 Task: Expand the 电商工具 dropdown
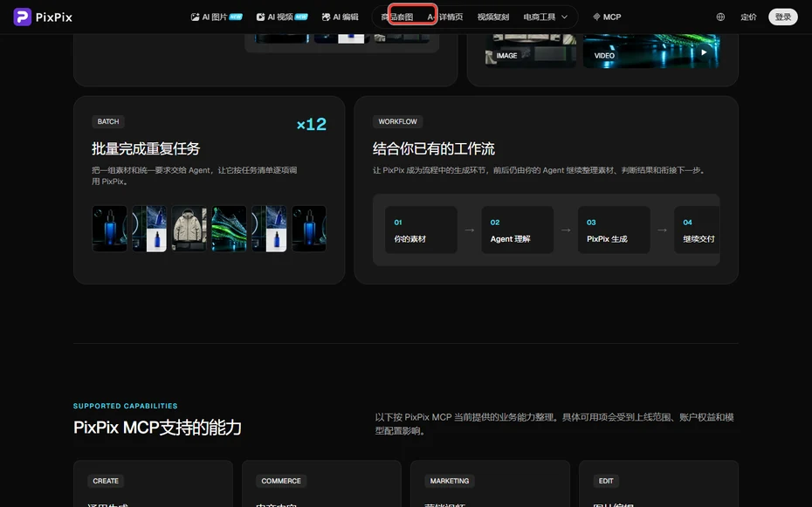click(x=546, y=17)
